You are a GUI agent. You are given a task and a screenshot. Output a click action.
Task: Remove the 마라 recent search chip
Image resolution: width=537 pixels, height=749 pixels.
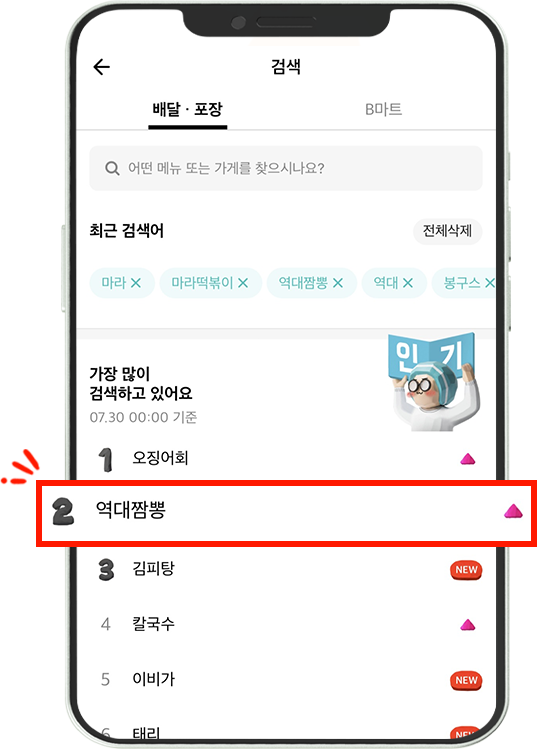(x=136, y=283)
